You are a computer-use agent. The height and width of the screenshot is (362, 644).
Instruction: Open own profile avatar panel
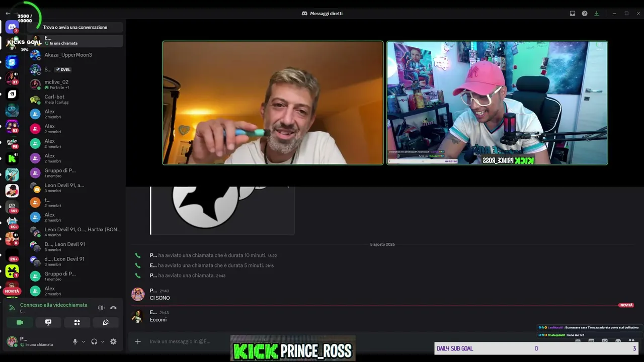[x=12, y=341]
